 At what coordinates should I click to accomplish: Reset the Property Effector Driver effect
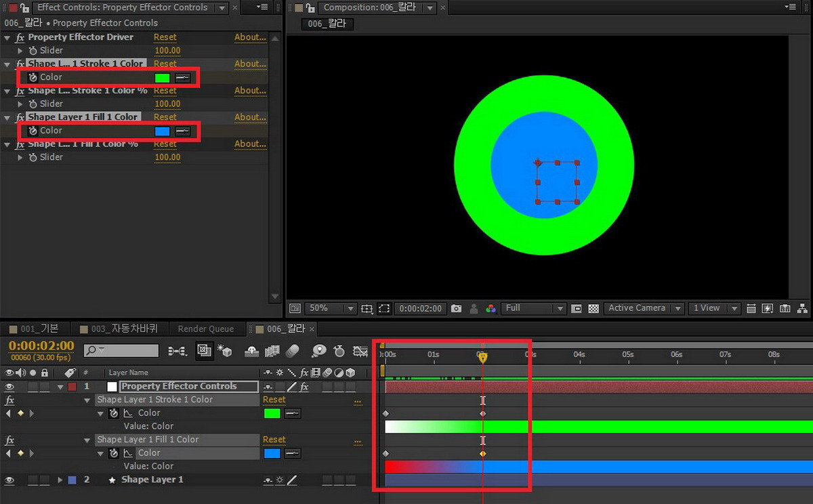tap(165, 37)
